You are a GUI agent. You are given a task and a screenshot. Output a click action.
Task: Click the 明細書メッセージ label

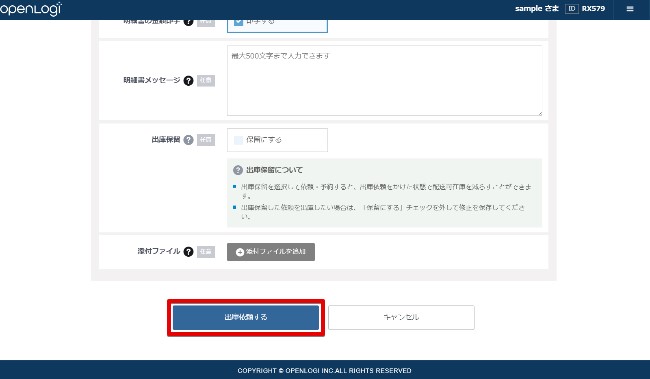[152, 80]
